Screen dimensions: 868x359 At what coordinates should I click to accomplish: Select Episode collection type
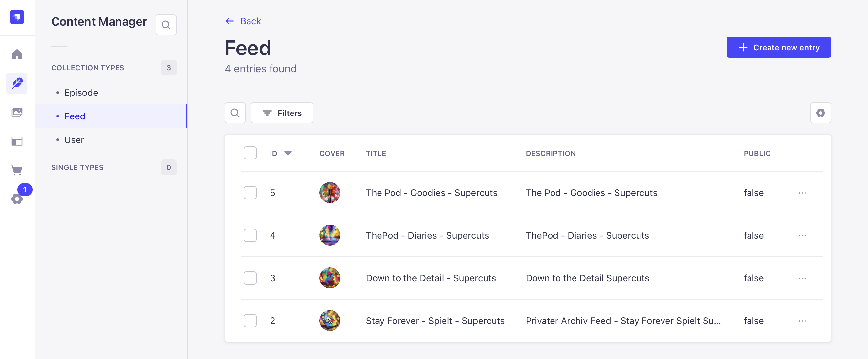click(x=81, y=93)
